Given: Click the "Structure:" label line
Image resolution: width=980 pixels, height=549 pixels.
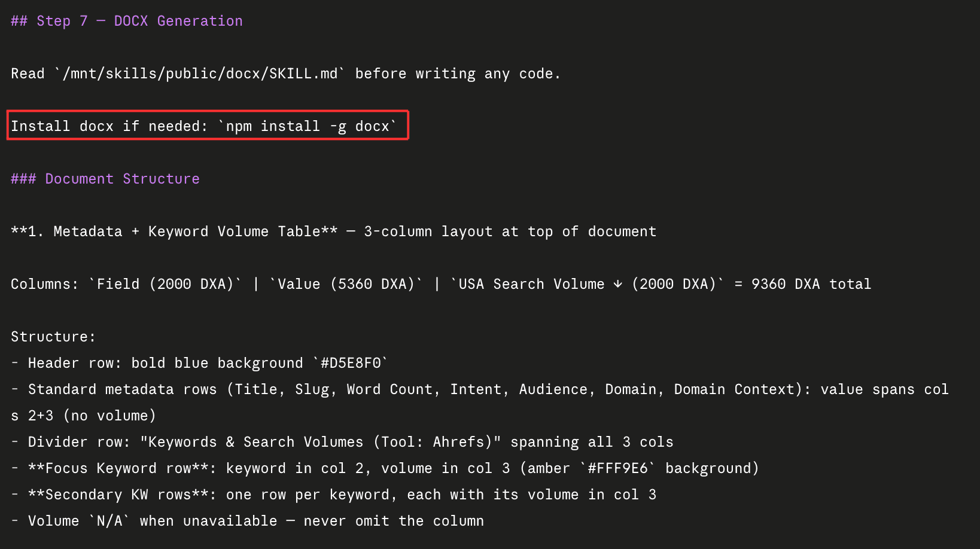Looking at the screenshot, I should click(x=53, y=337).
